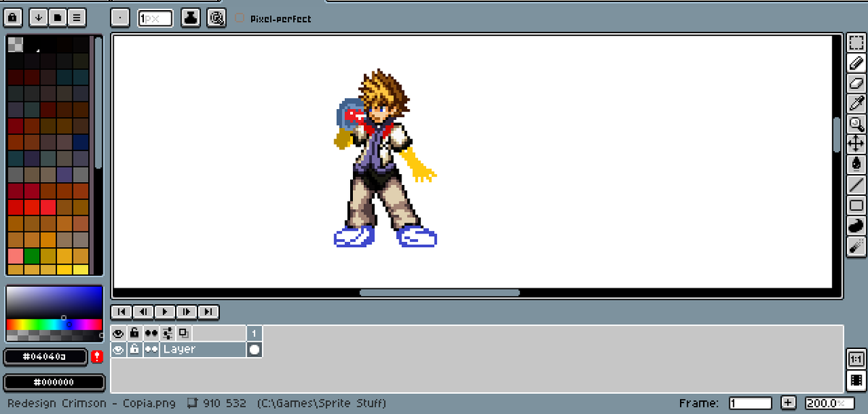
Task: Open the palette presets button
Action: 58,17
